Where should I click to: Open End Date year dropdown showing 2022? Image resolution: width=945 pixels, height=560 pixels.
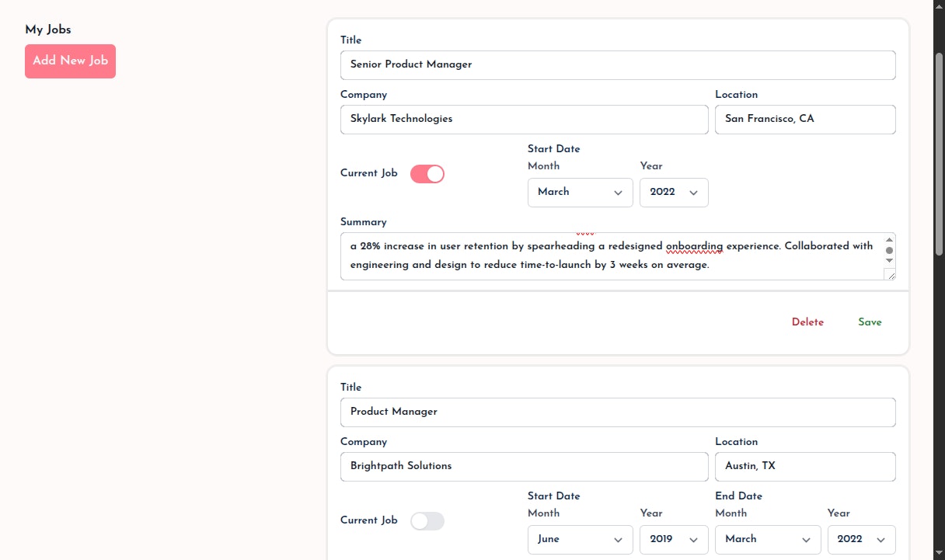point(861,540)
